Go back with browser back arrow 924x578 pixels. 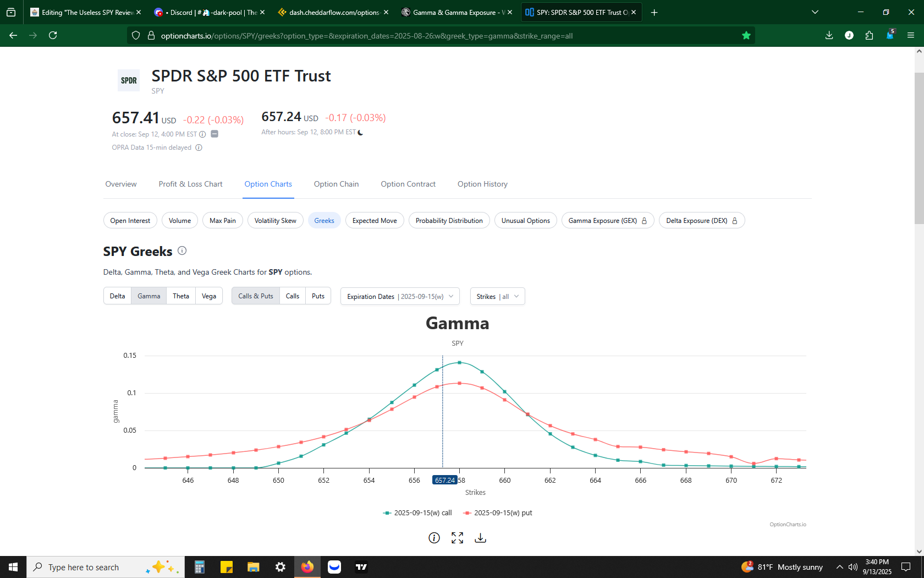[x=13, y=35]
